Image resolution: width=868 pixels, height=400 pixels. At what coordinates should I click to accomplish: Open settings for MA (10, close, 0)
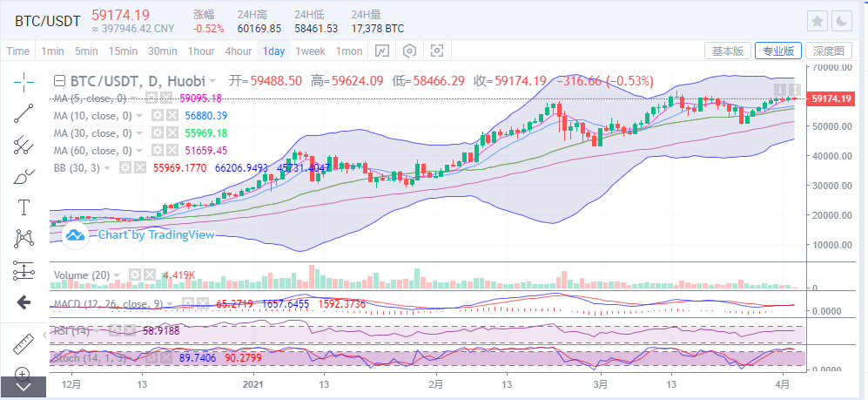pos(158,116)
